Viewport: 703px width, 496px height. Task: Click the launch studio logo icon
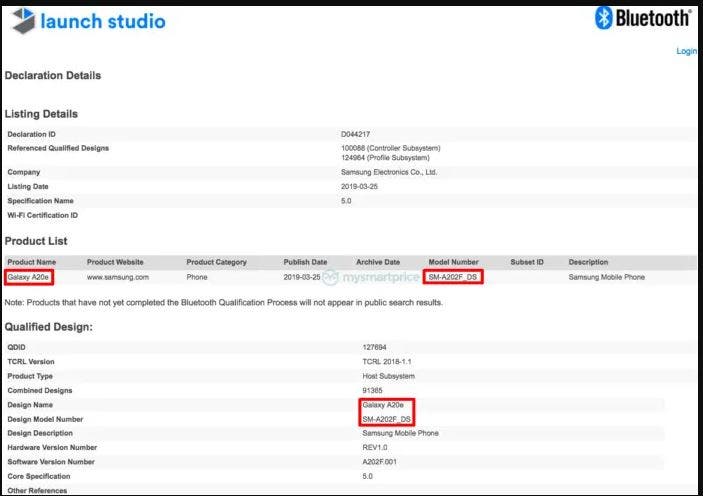[x=23, y=21]
